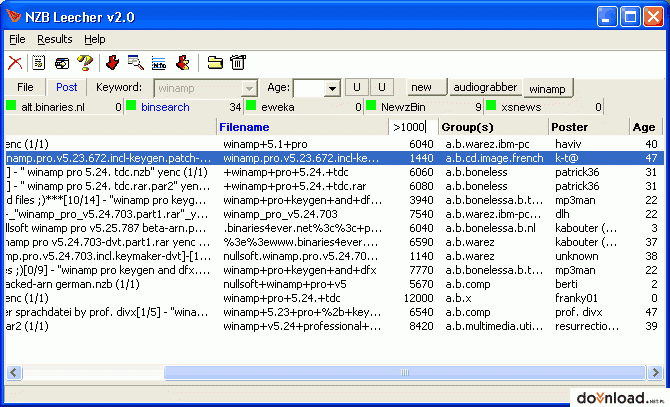Click poster 'resurrectio…'
The width and height of the screenshot is (670, 407).
[587, 326]
